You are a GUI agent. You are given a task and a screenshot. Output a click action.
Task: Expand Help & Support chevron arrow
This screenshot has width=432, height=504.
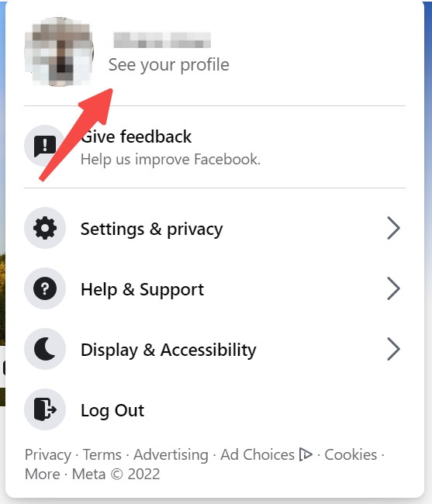[x=393, y=288]
